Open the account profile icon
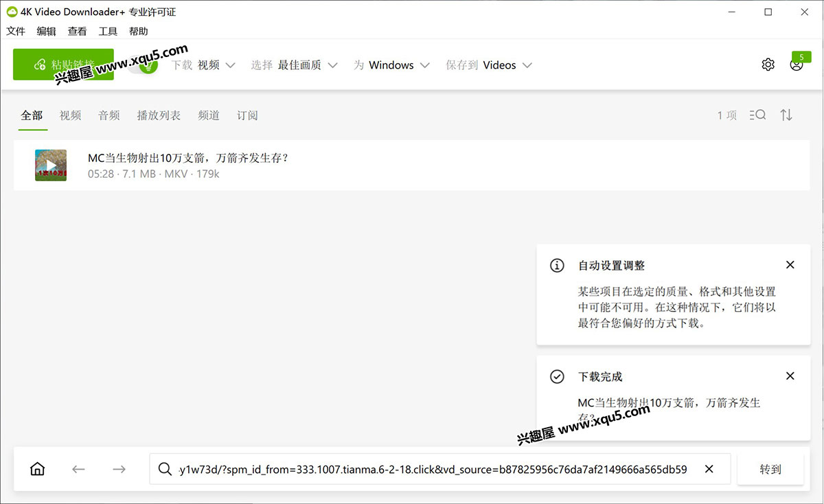824x504 pixels. click(x=797, y=65)
